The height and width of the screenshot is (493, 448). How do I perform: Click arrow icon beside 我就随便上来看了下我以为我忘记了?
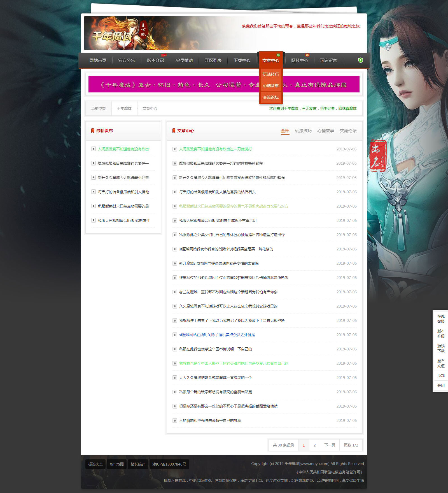[175, 320]
